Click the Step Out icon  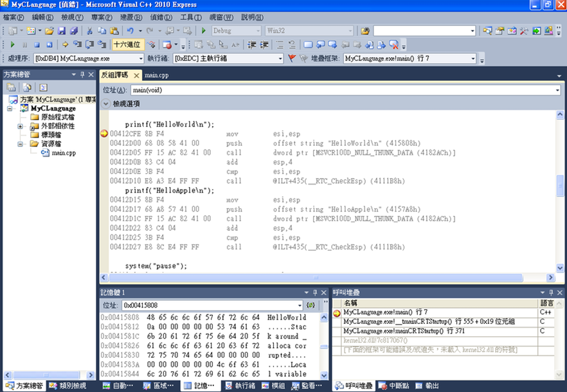click(102, 44)
